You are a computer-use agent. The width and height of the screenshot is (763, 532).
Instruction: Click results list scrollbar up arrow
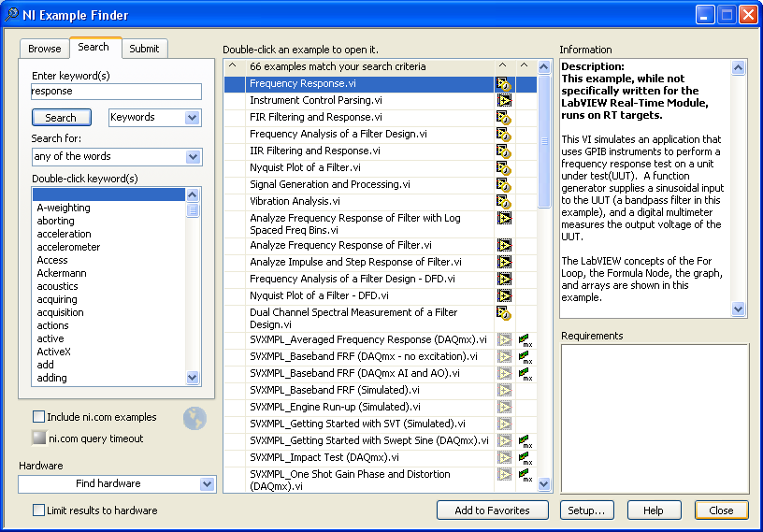544,66
